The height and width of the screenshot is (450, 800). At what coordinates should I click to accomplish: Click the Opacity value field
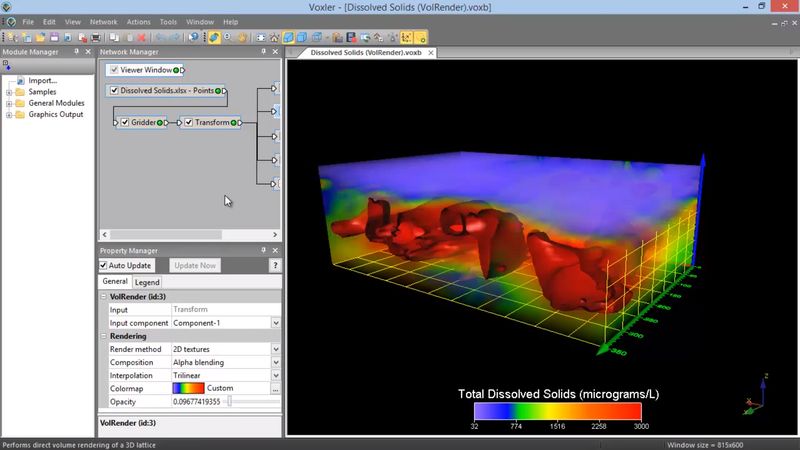[x=196, y=401]
